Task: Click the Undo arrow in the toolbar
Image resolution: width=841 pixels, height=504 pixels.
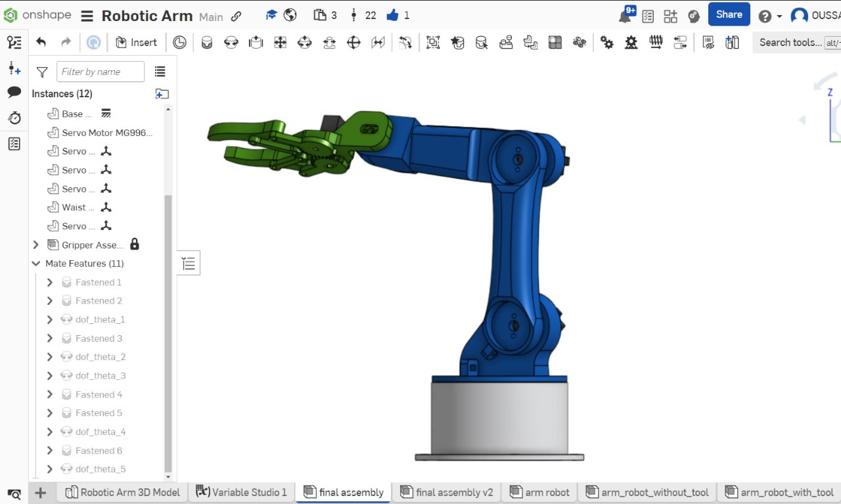Action: (x=41, y=43)
